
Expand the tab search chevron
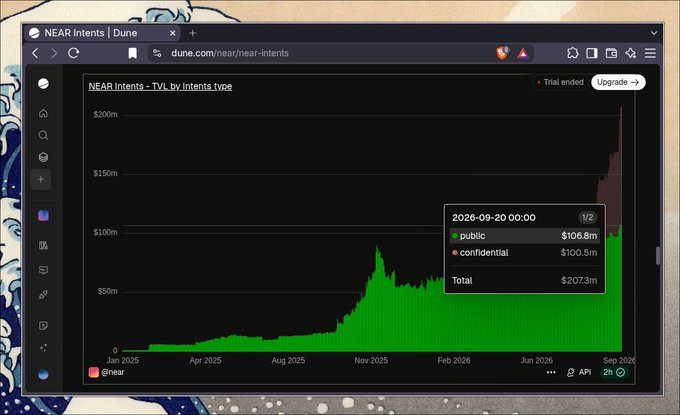tap(654, 33)
